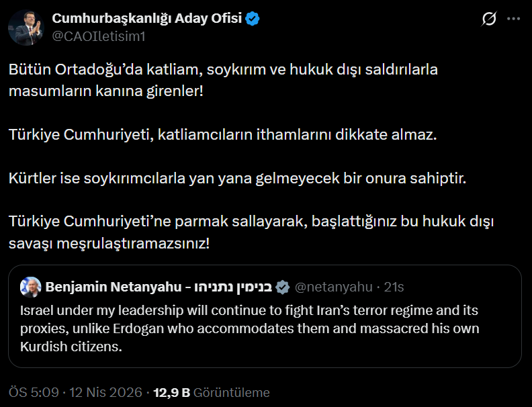Open the Grok icon beside the tweet
Viewport: 532px width, 407px height.
pyautogui.click(x=489, y=19)
